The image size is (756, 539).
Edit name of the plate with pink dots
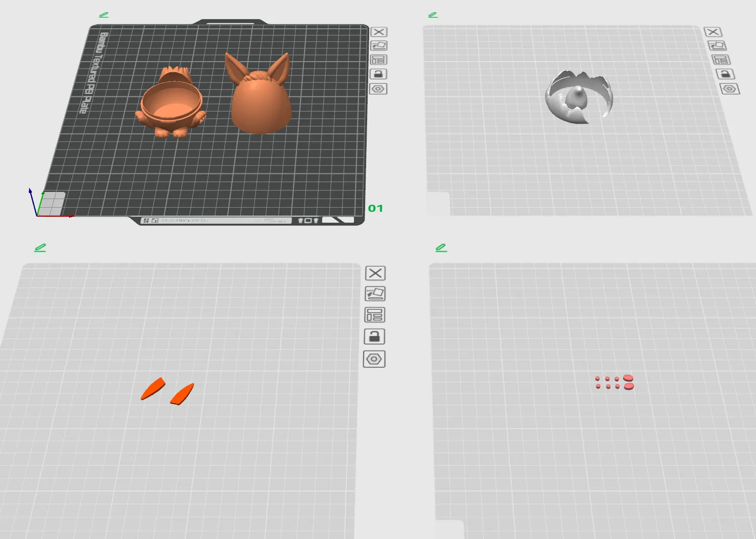441,248
